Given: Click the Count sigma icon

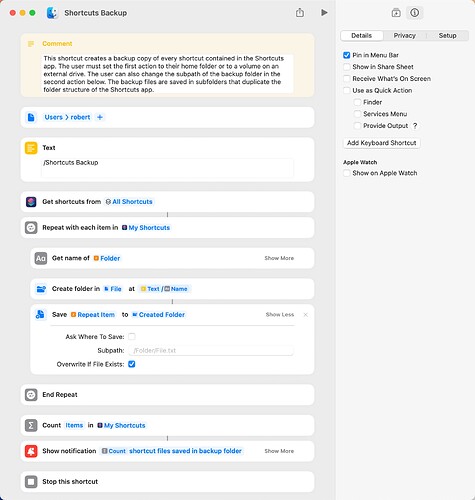Looking at the screenshot, I should click(31, 425).
